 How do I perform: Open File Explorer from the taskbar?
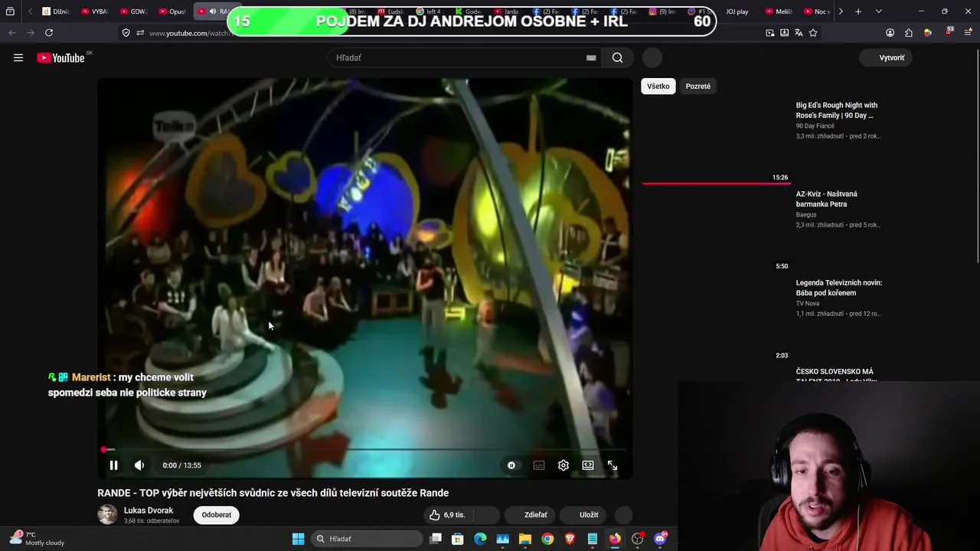(x=525, y=539)
